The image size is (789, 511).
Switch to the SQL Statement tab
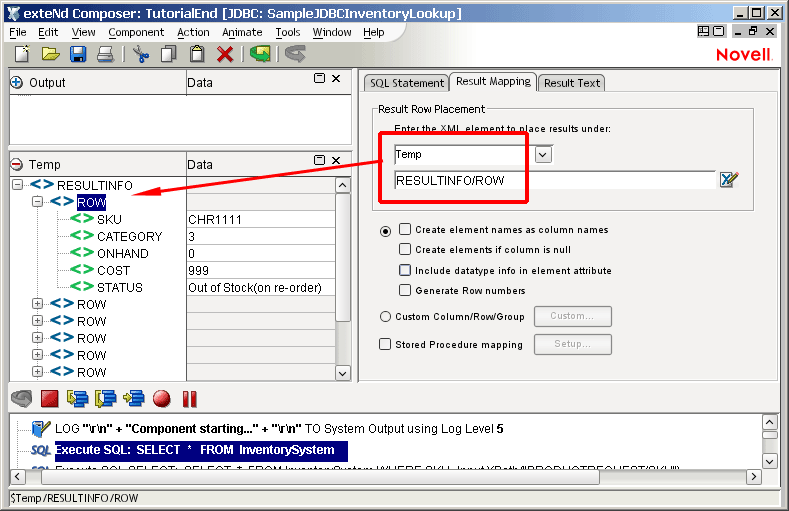point(407,83)
